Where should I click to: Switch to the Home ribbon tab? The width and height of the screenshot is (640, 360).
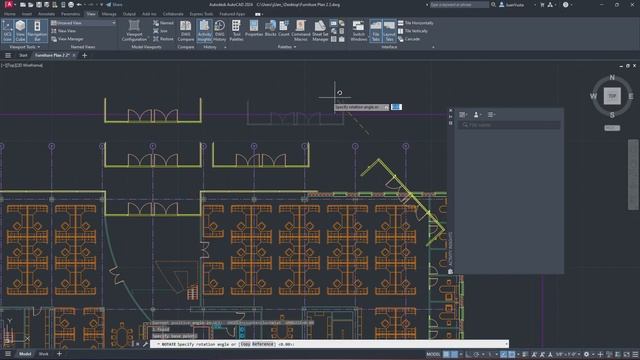click(9, 14)
